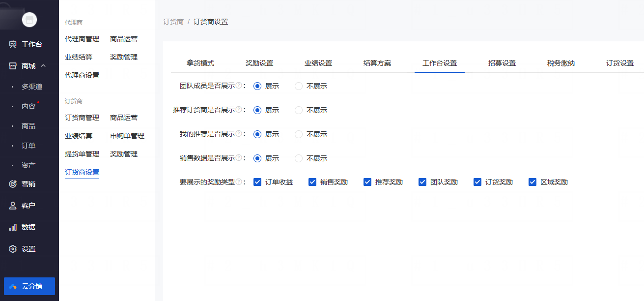The height and width of the screenshot is (301, 644).
Task: Click help icon beside 团队成员是否展示
Action: 239,86
